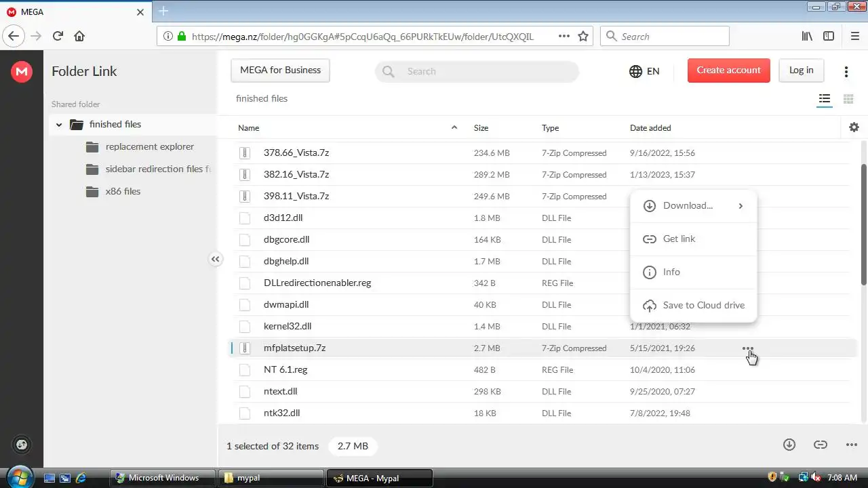The height and width of the screenshot is (488, 868).
Task: Choose Info from context menu
Action: pos(693,272)
